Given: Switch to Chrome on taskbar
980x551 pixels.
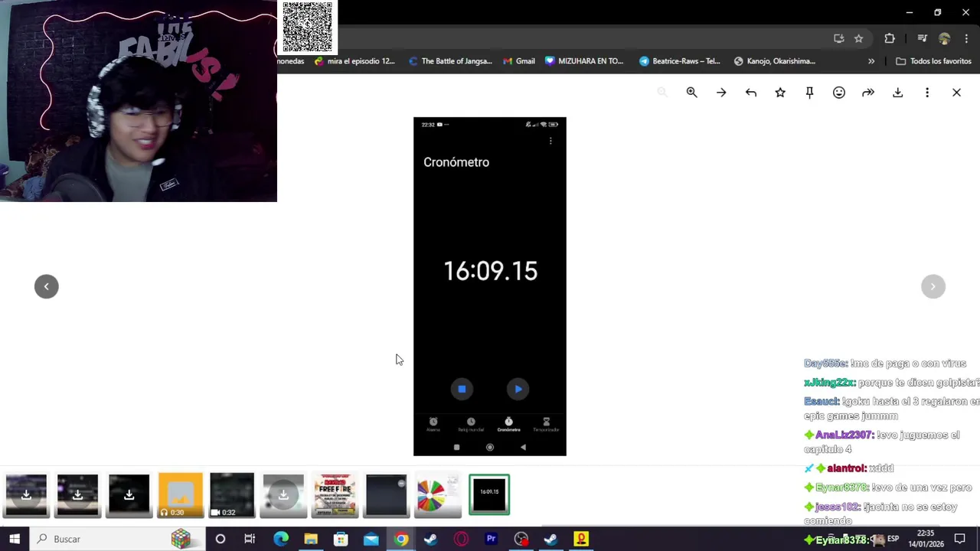Looking at the screenshot, I should point(401,539).
